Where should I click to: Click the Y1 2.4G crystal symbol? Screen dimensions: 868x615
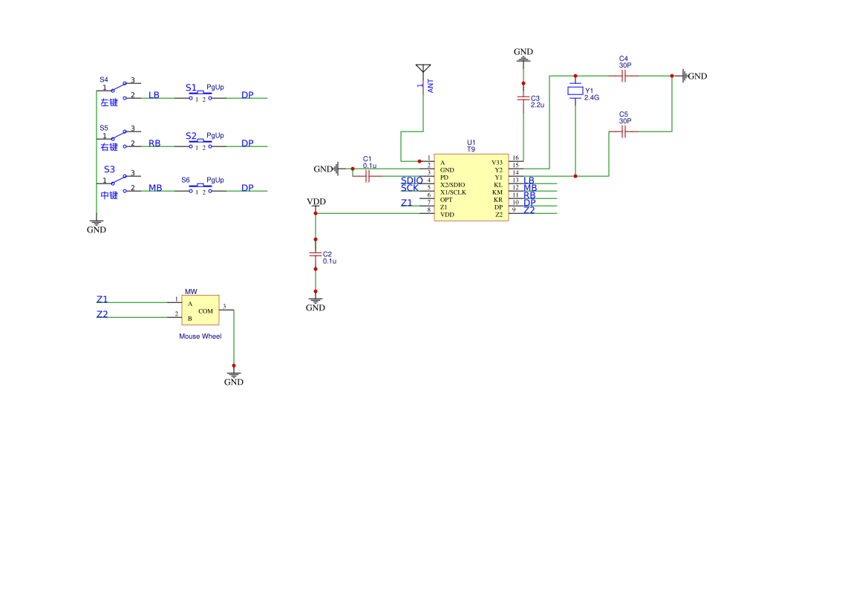[575, 91]
